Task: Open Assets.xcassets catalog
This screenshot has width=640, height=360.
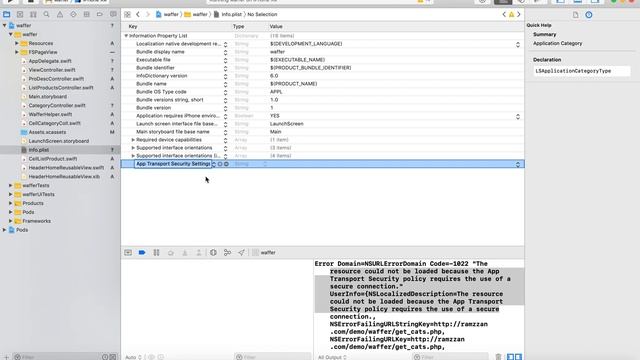Action: pos(47,132)
